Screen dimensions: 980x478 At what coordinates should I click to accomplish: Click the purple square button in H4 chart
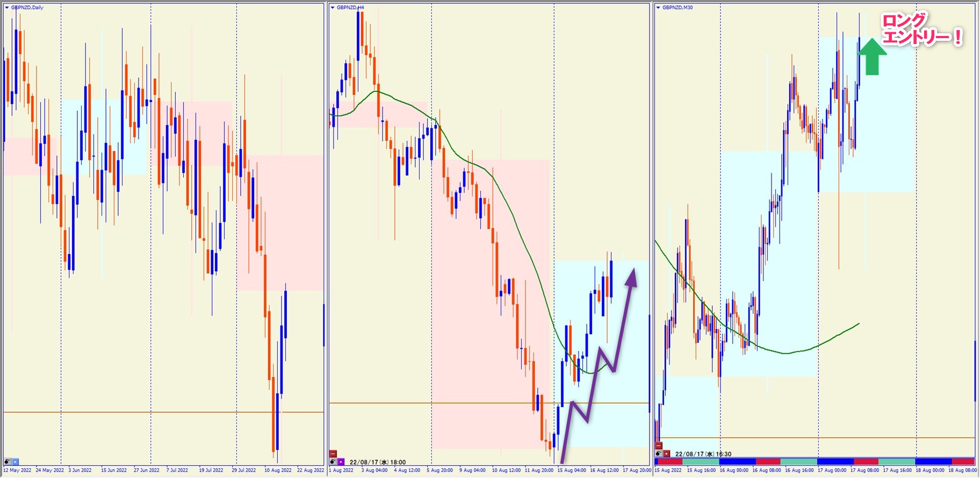[x=341, y=461]
